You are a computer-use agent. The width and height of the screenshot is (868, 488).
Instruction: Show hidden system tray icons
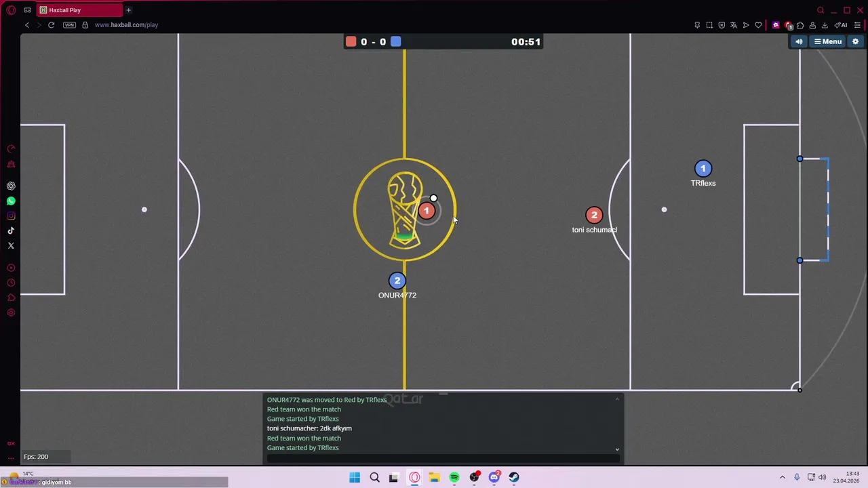tap(782, 477)
